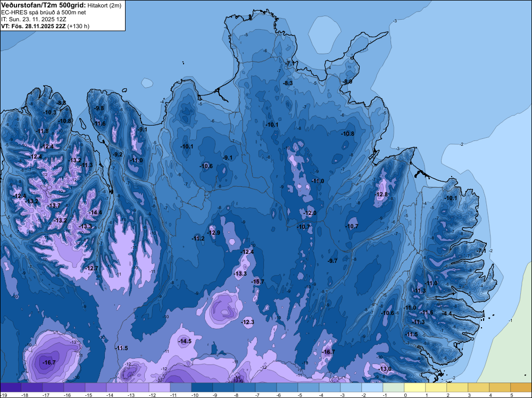Image resolution: width=532 pixels, height=398 pixels.
Task: Click the title 'Veðurstofan/T2m 500grid: Hitakort (2m)'
Action: [x=61, y=5]
